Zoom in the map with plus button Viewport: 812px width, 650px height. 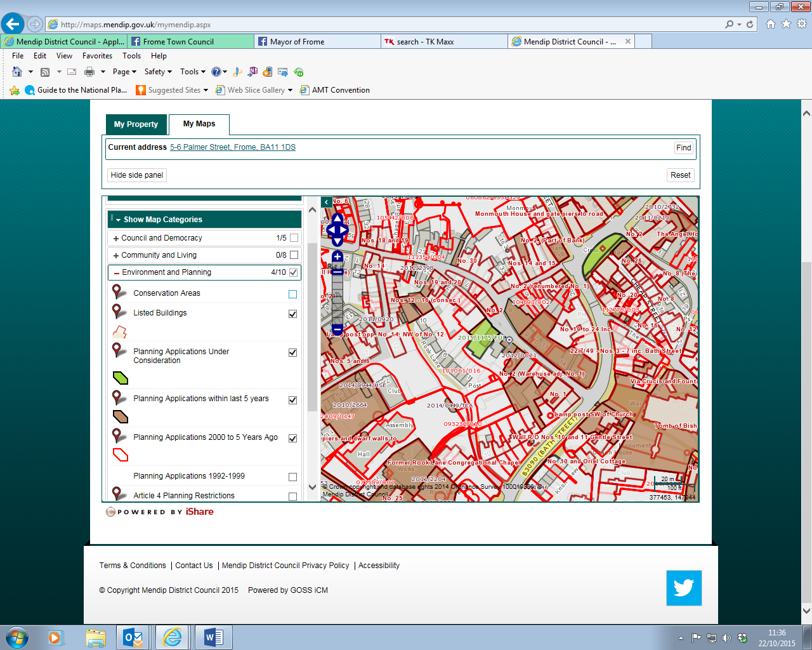[337, 256]
